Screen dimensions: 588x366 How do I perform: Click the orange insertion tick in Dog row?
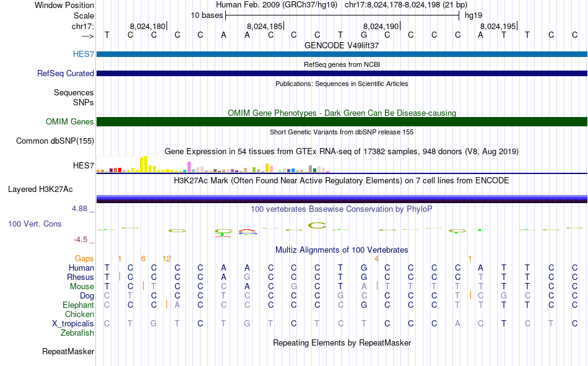[x=470, y=295]
